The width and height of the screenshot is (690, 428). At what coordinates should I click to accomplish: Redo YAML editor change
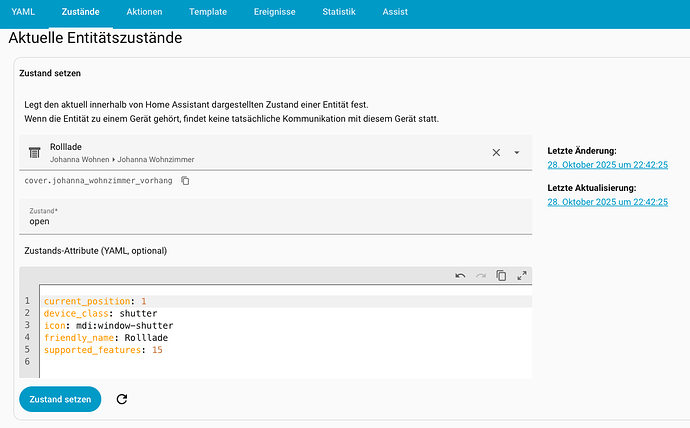tap(481, 276)
